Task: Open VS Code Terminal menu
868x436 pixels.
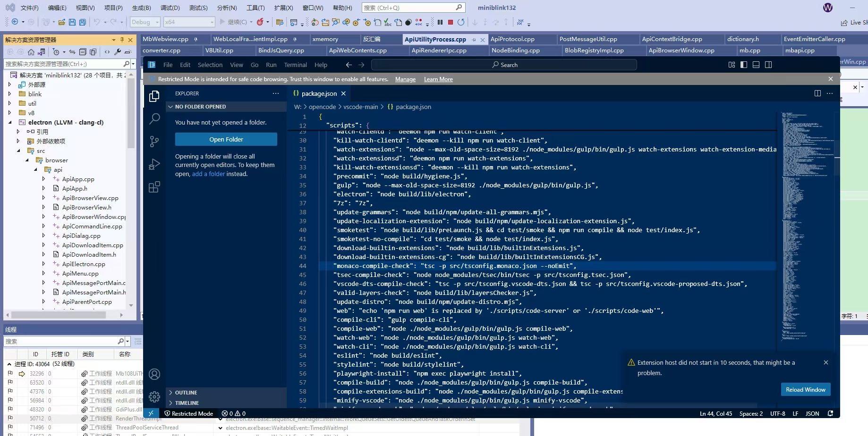Action: 295,65
